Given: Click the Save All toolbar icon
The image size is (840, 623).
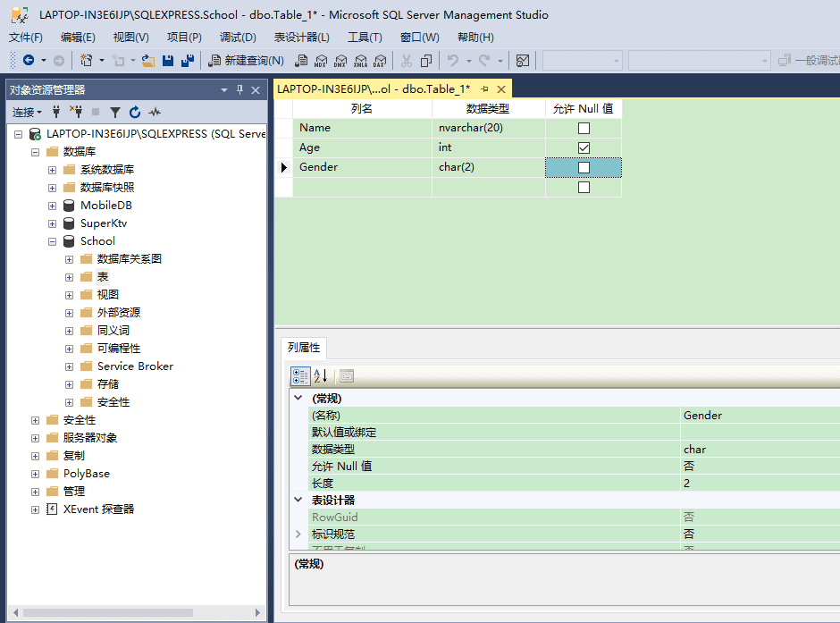Looking at the screenshot, I should tap(186, 60).
